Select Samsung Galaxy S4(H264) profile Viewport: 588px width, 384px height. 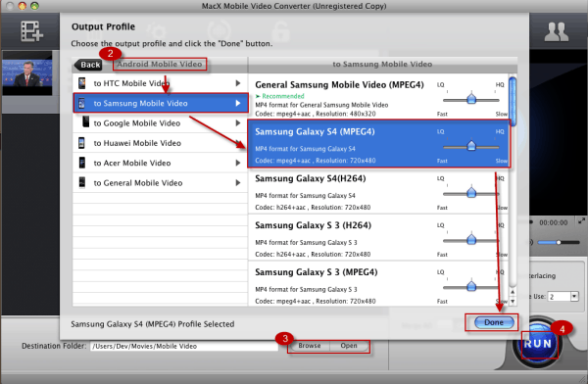(x=378, y=191)
